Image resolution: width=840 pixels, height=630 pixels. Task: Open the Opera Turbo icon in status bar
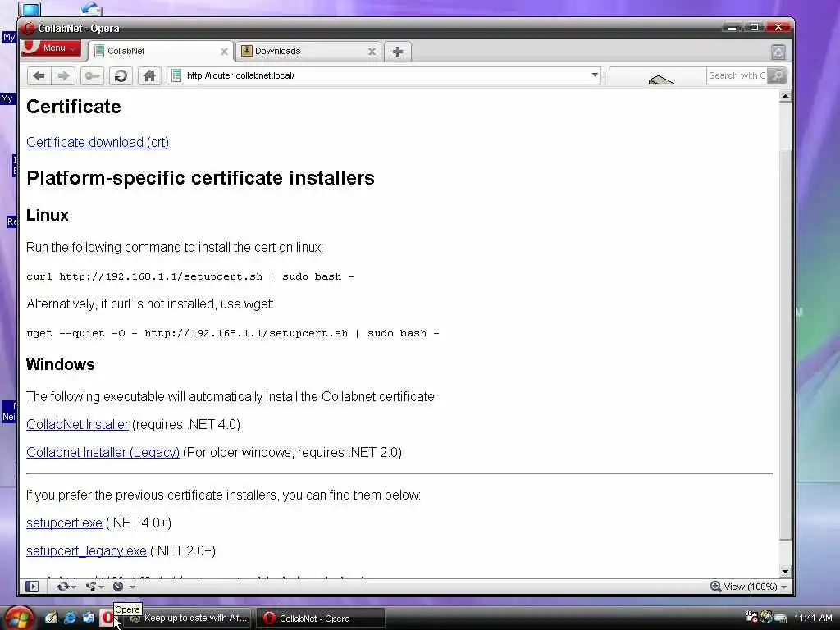pos(118,587)
